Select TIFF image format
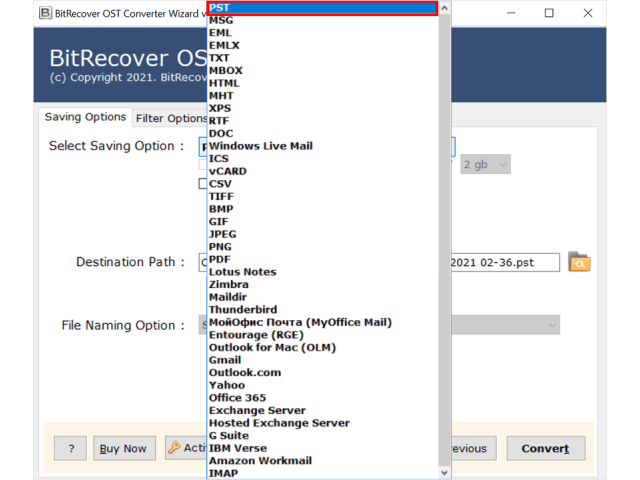Viewport: 640px width, 480px height. [x=322, y=197]
